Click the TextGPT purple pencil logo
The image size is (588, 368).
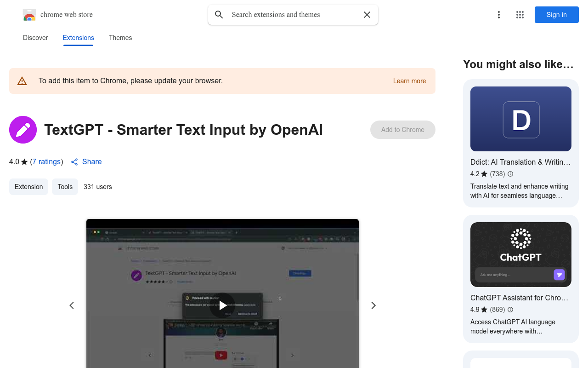pos(23,130)
